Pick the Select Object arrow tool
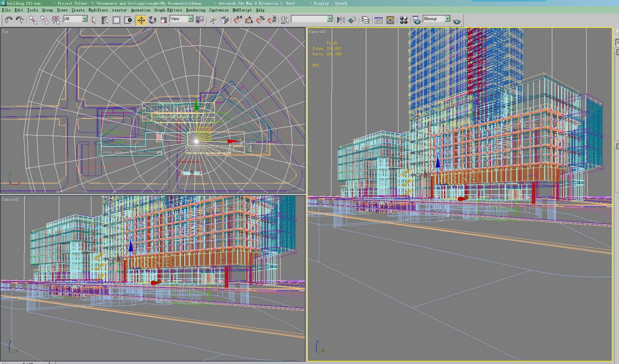This screenshot has height=364, width=619. pyautogui.click(x=94, y=20)
